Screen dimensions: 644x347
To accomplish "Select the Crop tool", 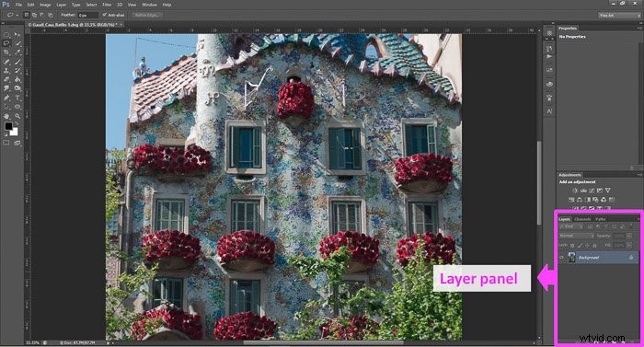I will point(6,52).
